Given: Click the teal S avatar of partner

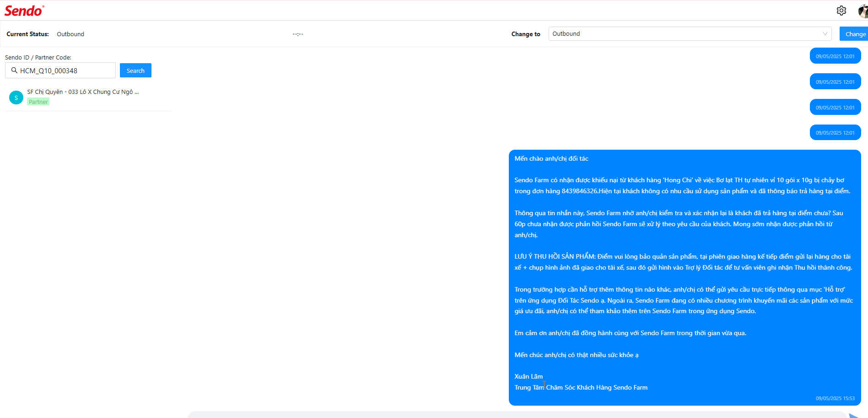Looking at the screenshot, I should point(16,98).
